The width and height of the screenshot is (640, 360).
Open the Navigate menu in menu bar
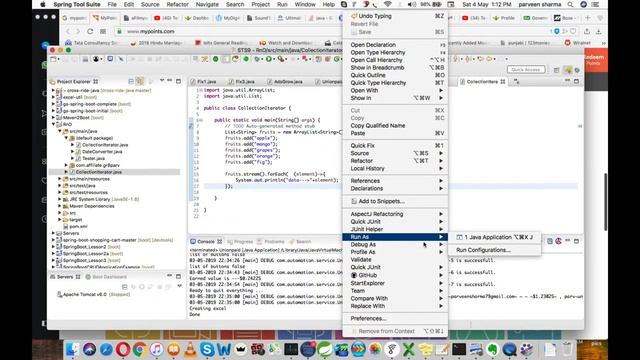pyautogui.click(x=207, y=4)
